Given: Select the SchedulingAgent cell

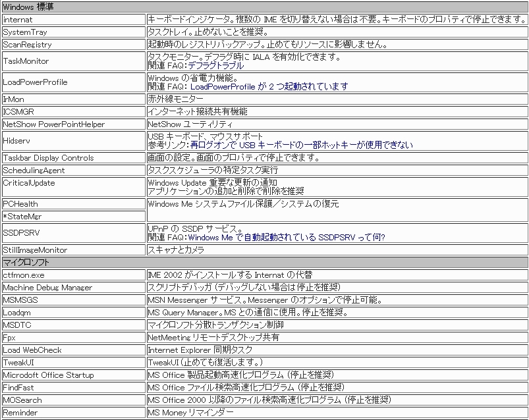Looking at the screenshot, I should [74, 171].
